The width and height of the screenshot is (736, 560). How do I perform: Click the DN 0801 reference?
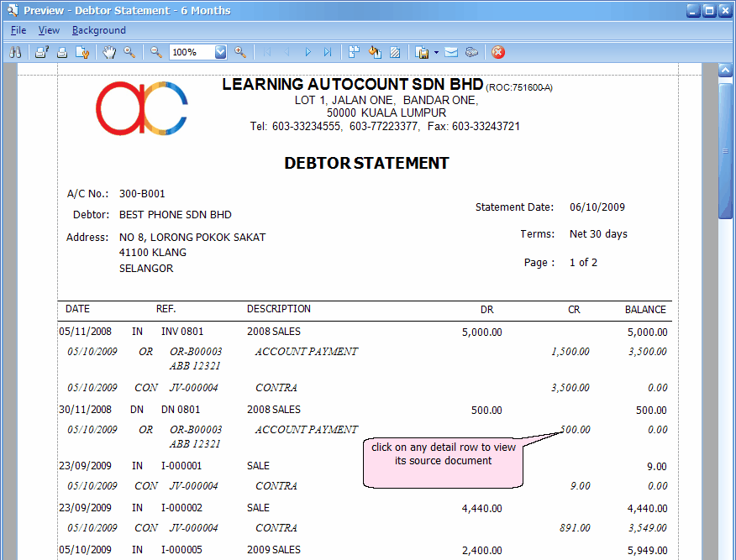tap(181, 410)
